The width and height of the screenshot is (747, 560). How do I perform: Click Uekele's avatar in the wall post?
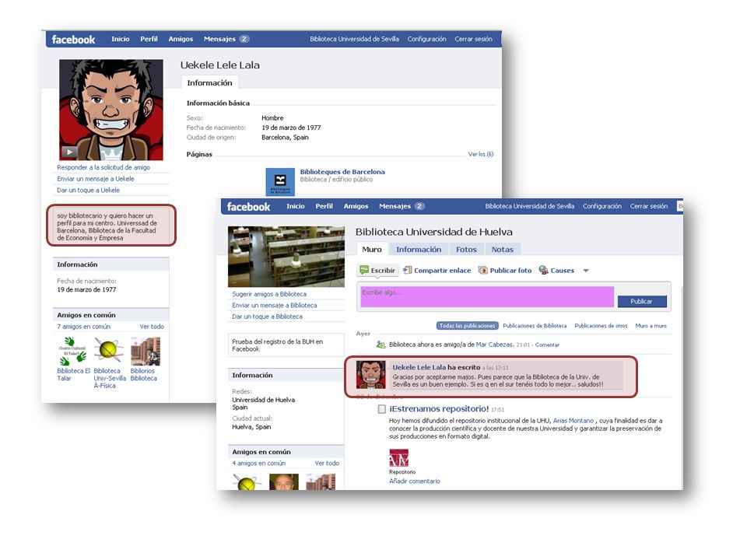coord(370,374)
